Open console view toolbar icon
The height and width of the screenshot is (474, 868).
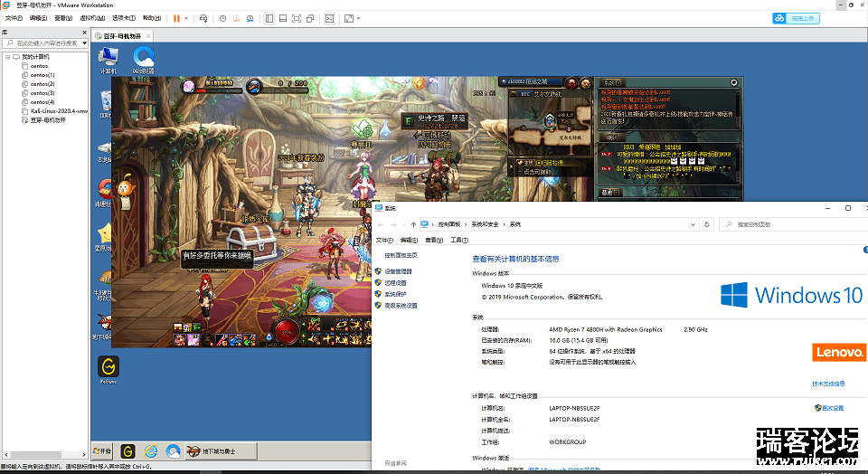pos(329,18)
